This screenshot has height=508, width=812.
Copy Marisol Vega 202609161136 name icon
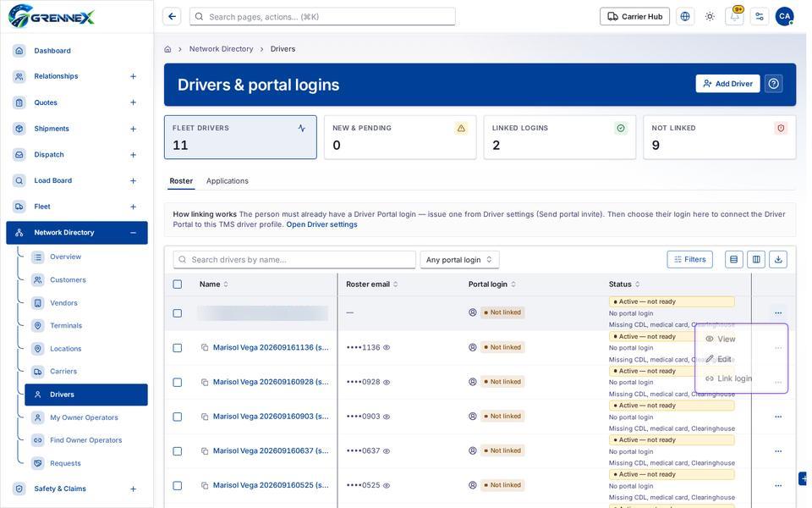coord(205,348)
